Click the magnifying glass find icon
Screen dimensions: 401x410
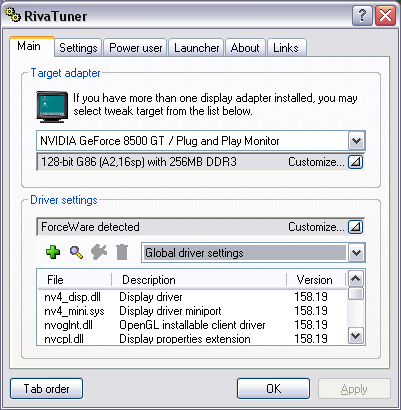pos(76,252)
